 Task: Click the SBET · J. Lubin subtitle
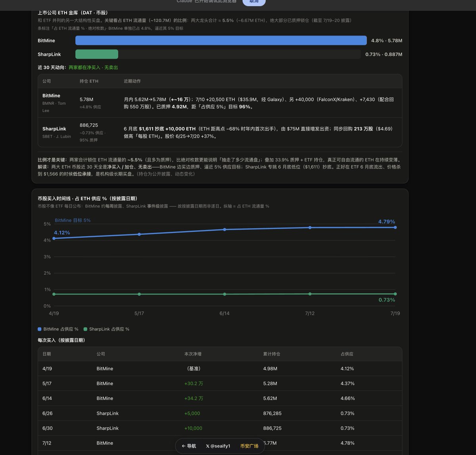(57, 136)
